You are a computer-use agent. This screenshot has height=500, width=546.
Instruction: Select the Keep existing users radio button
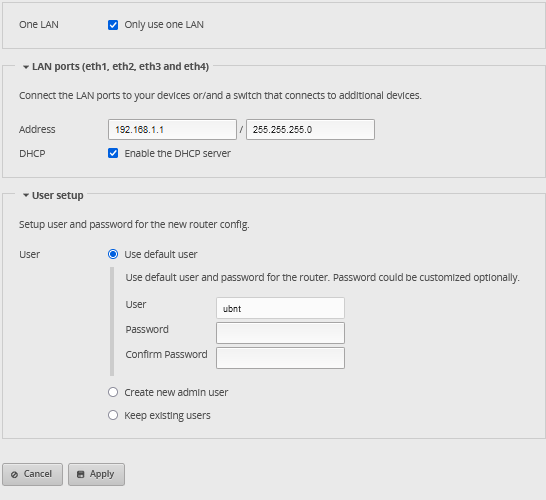click(113, 415)
